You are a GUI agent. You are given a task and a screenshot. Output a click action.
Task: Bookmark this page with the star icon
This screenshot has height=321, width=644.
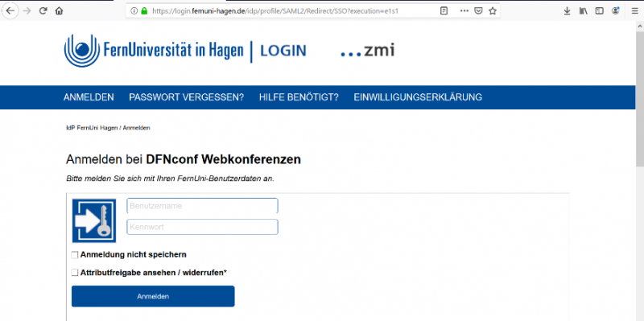(493, 11)
